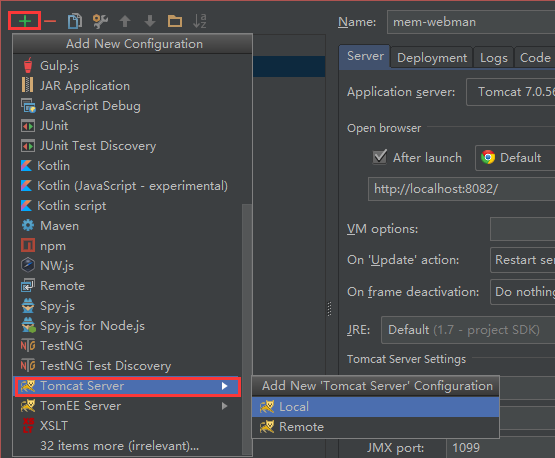
Task: Choose TestNG configuration type
Action: [x=128, y=346]
